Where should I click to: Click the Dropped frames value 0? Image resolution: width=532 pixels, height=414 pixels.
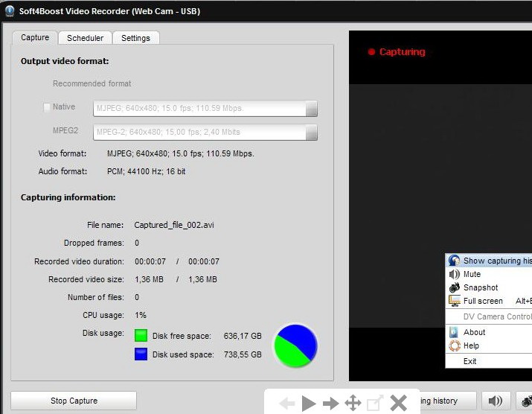pyautogui.click(x=137, y=243)
